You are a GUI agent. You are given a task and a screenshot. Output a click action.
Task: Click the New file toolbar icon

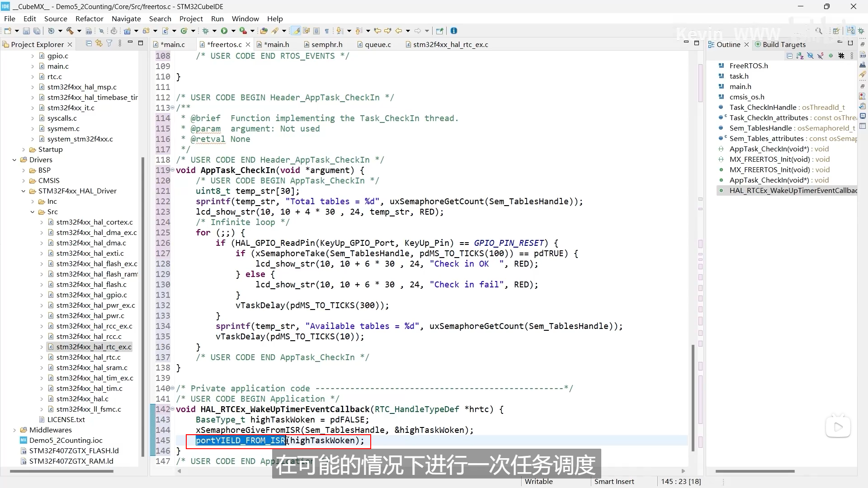8,31
